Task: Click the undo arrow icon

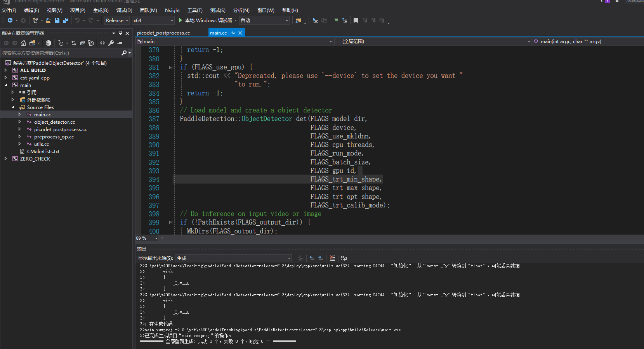Action: 77,20
